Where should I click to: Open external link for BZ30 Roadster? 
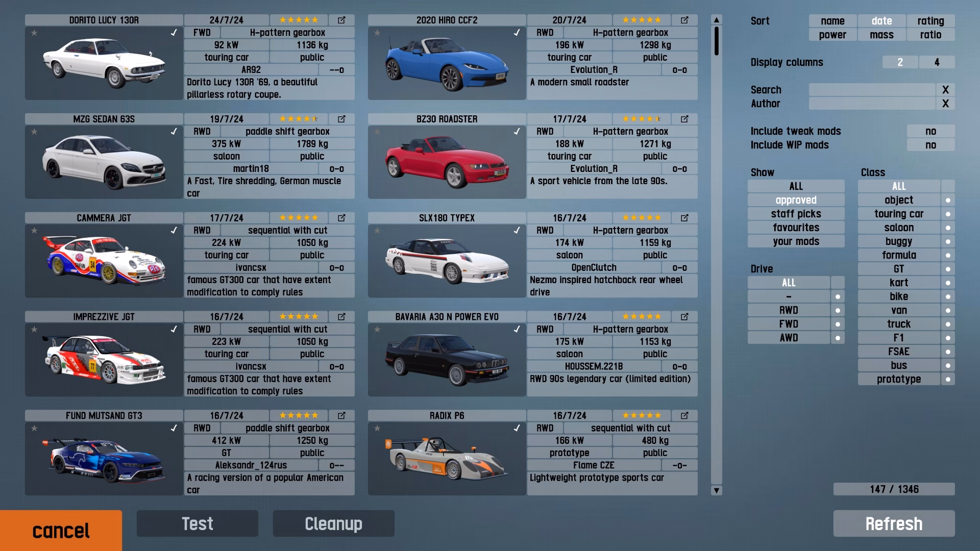coord(684,119)
